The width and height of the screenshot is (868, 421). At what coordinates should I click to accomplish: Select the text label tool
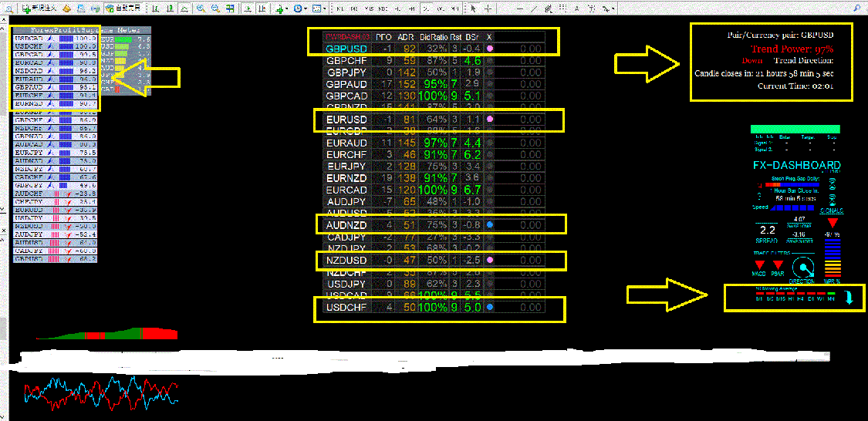(592, 8)
